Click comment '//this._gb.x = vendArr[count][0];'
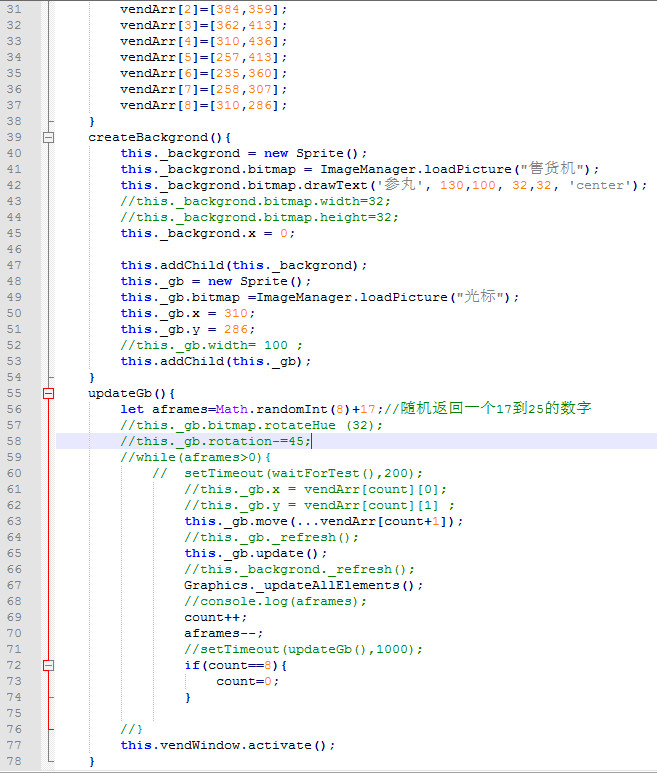 click(x=315, y=490)
